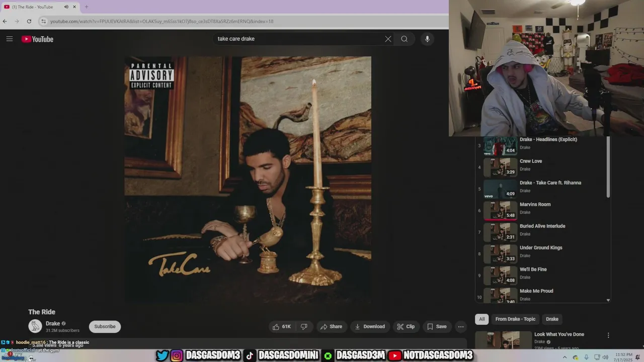Click the taskbar microphone icon
Screen dimensions: 644x362
[586, 357]
